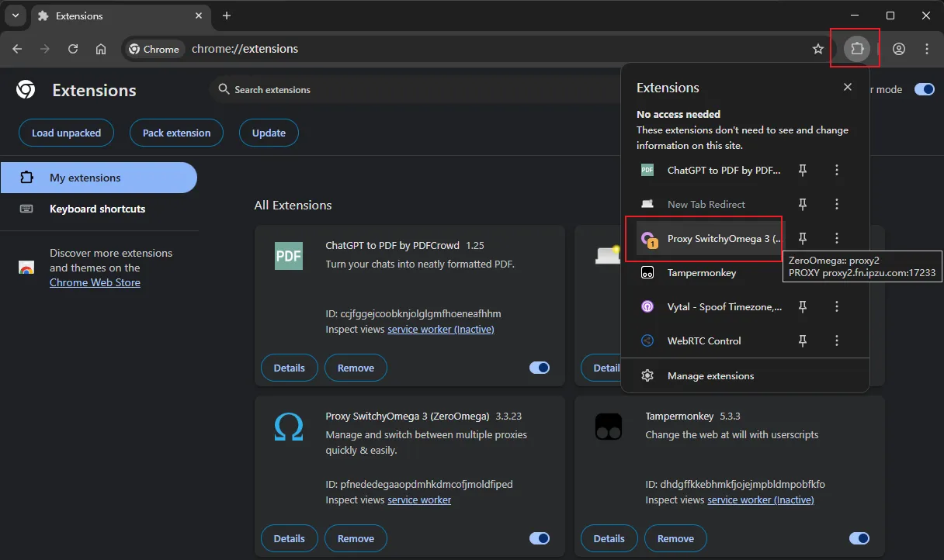This screenshot has height=560, width=944.
Task: Remove the Proxy SwitchyOmega 3 extension
Action: pos(356,538)
